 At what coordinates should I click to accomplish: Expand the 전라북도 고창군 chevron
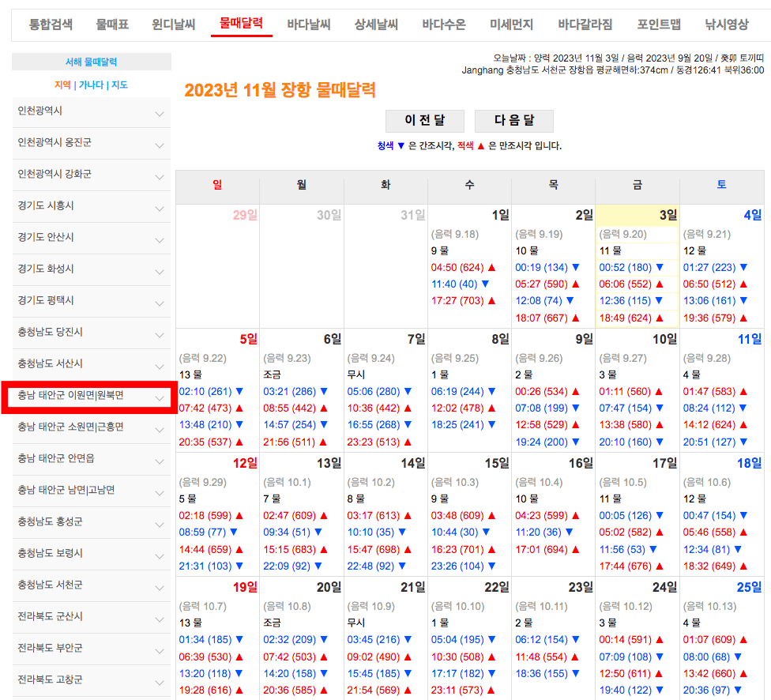(160, 683)
